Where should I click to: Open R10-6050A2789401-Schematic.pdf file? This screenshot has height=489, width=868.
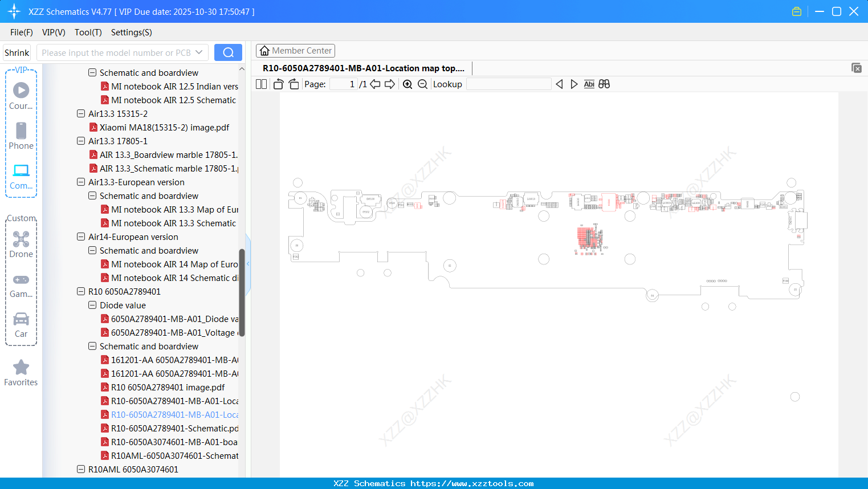tap(169, 429)
